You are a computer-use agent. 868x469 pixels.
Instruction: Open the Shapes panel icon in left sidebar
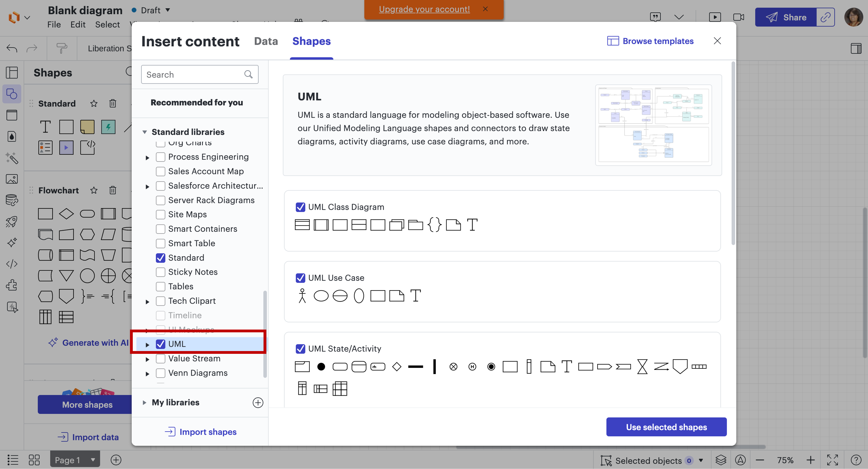pyautogui.click(x=12, y=94)
